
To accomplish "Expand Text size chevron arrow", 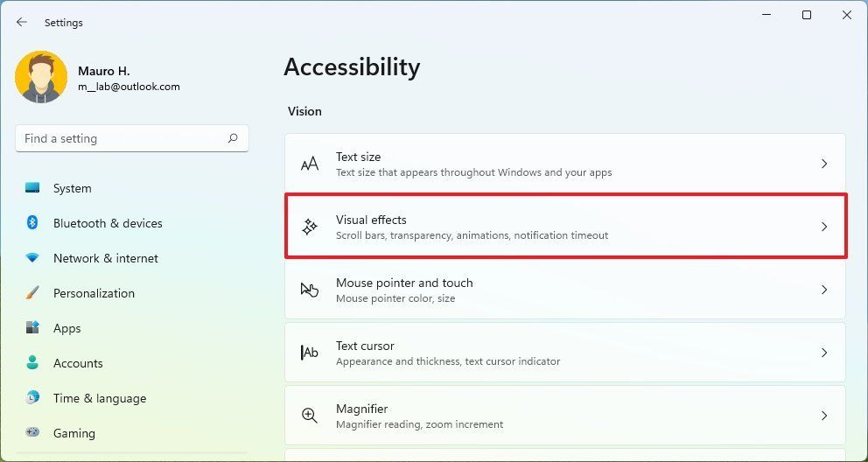I will 823,164.
